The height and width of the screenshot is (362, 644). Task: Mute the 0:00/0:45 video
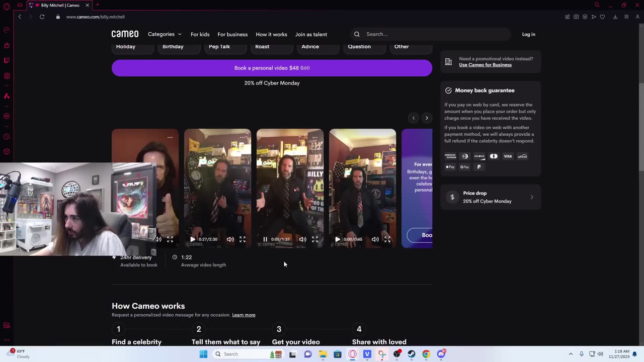click(375, 239)
